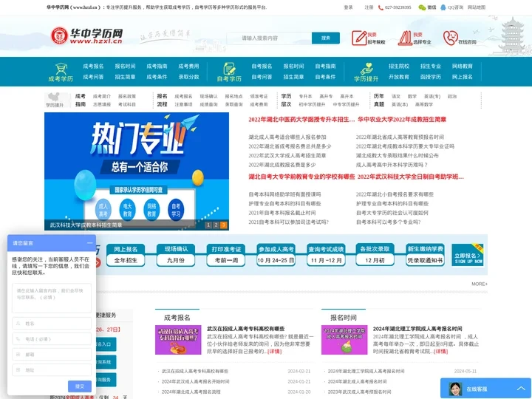Focus the 姓名 name input field
532x399 pixels.
52,324
